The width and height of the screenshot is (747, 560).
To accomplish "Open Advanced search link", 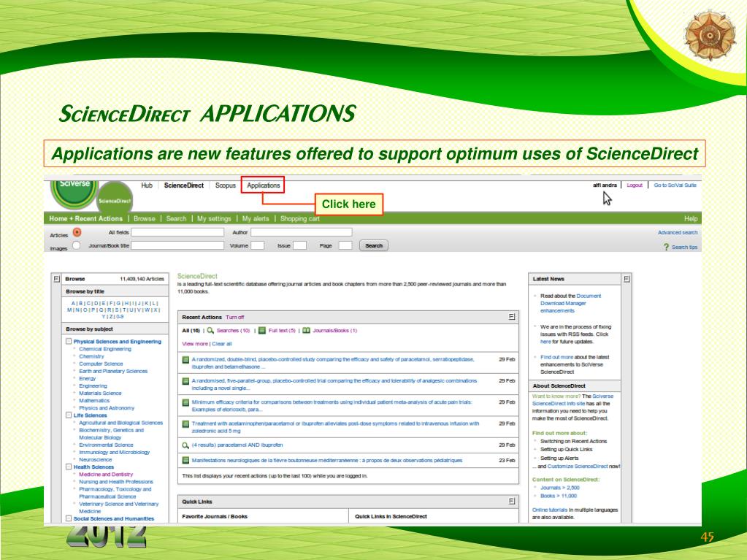I will click(x=678, y=232).
